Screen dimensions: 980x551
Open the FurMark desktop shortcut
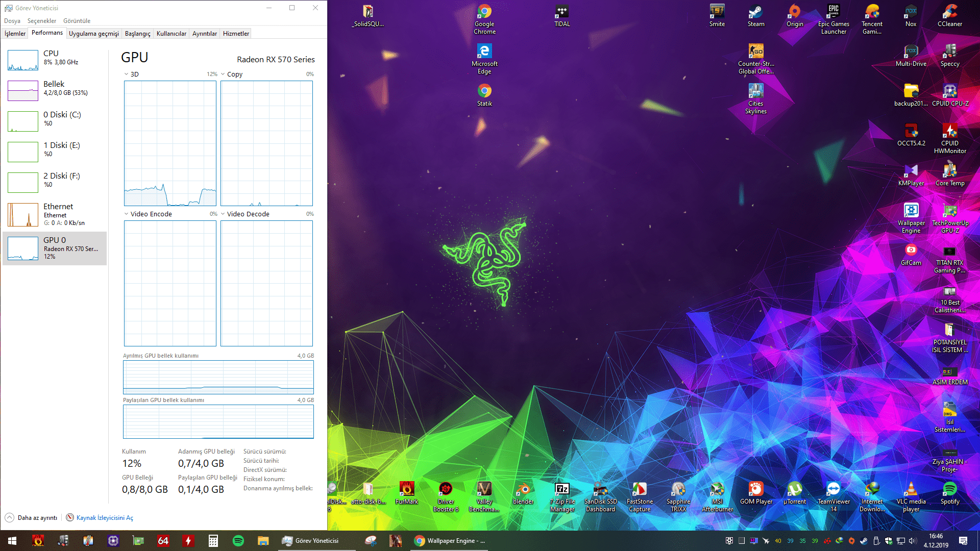[x=407, y=493]
